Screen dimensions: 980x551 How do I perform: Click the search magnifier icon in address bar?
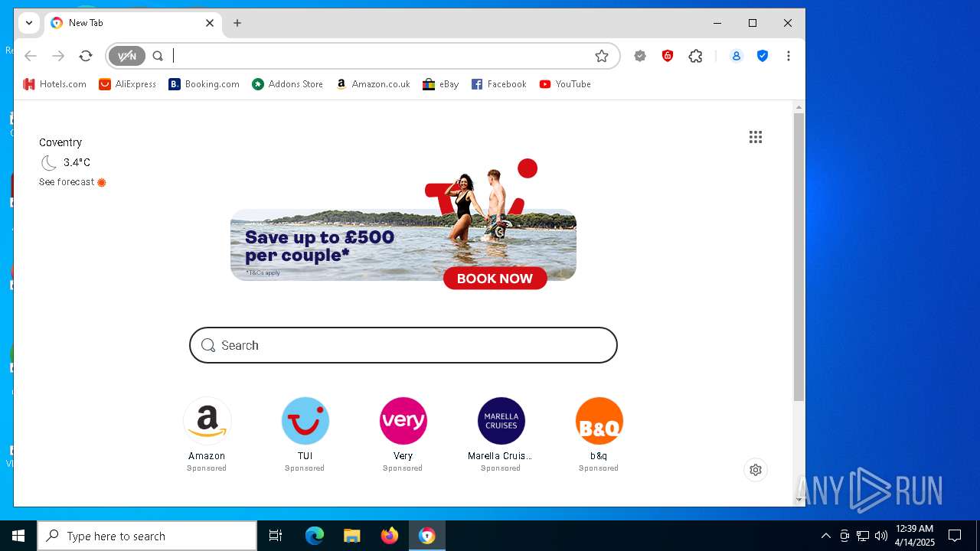[x=158, y=56]
